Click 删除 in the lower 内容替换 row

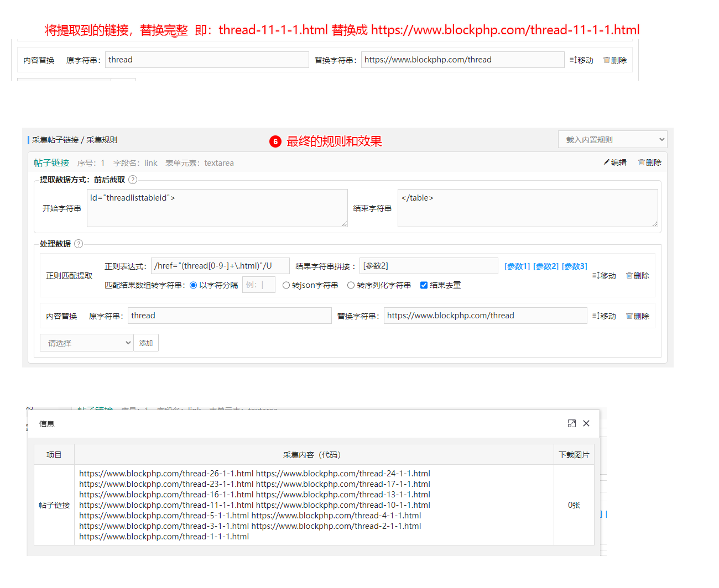click(638, 316)
